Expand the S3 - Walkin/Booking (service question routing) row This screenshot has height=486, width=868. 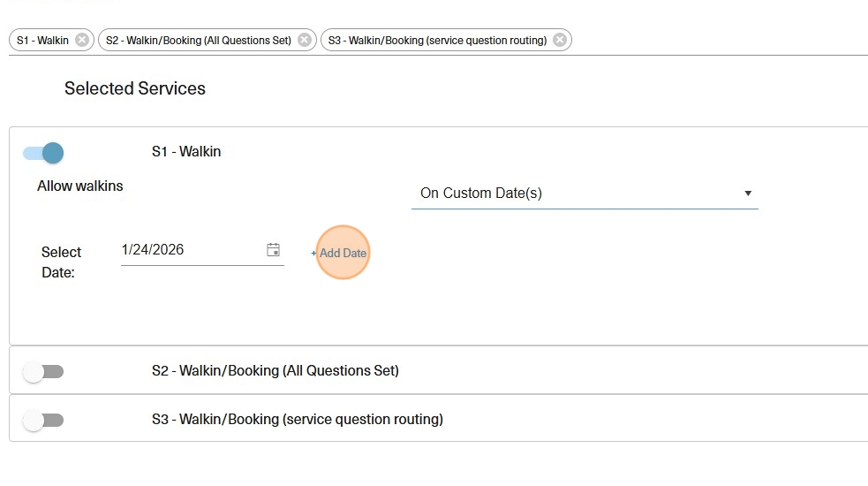tap(297, 420)
